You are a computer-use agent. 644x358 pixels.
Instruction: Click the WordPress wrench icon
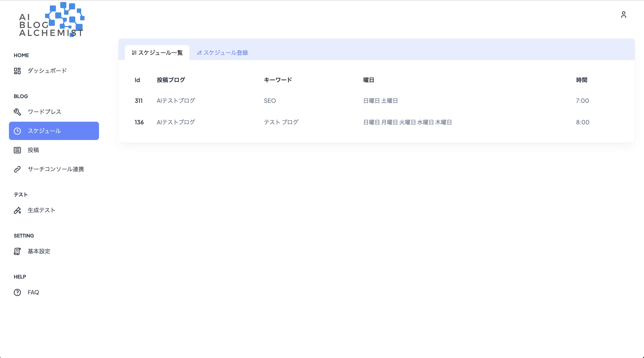pos(17,112)
